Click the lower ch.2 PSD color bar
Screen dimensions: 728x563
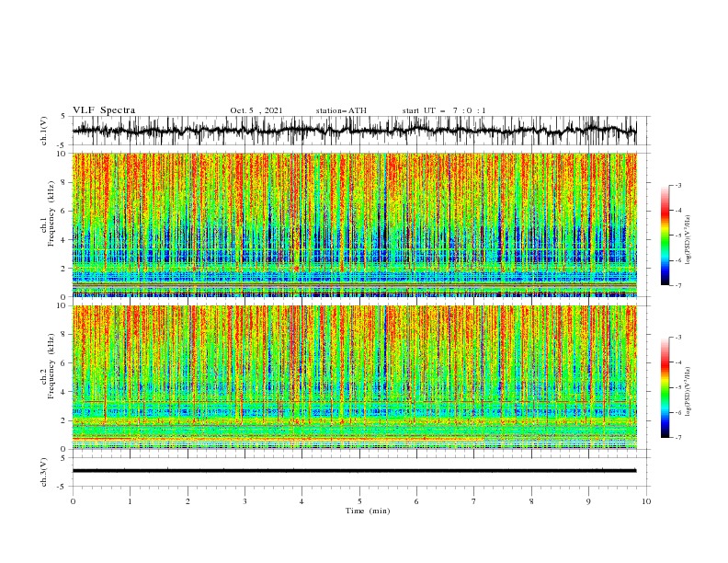pos(665,387)
